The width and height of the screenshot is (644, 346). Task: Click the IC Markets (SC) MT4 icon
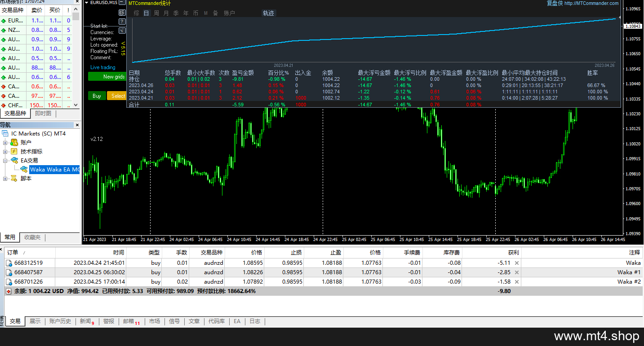5,134
